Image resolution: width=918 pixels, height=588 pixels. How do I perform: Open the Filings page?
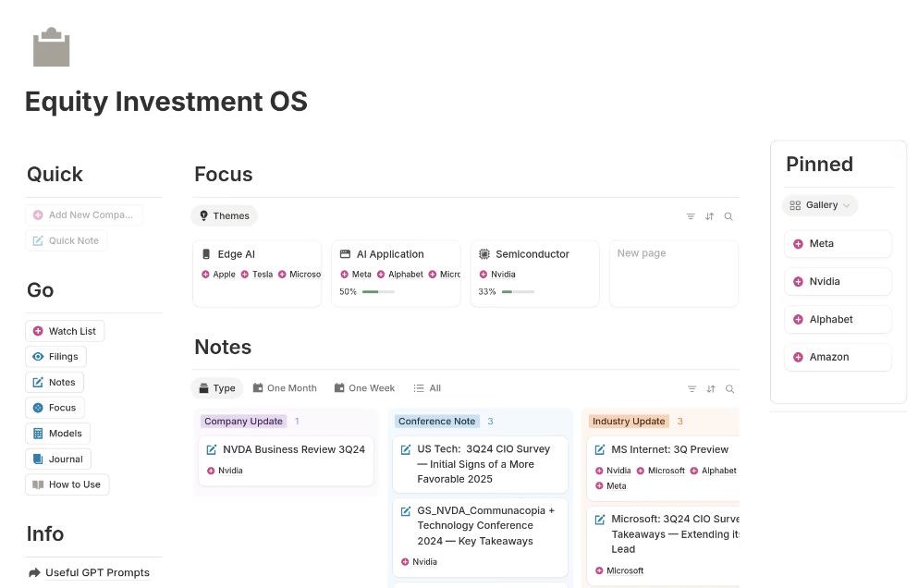coord(55,357)
